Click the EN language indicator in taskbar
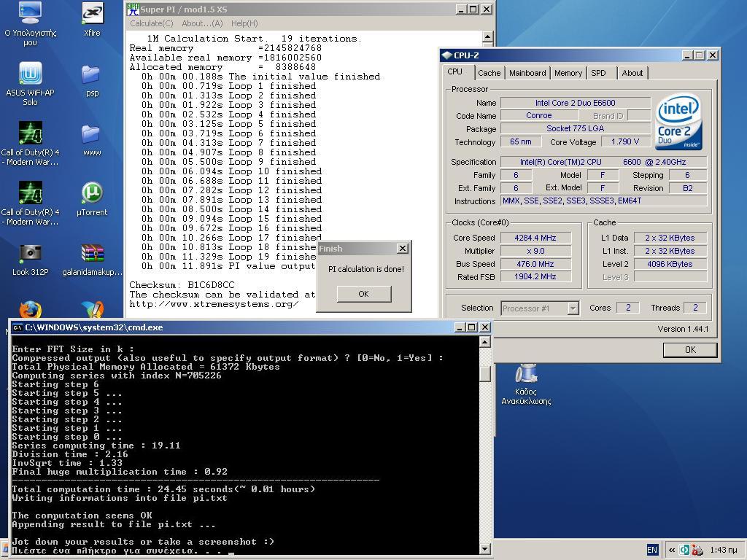Screen dimensions: 747x560 pyautogui.click(x=651, y=550)
